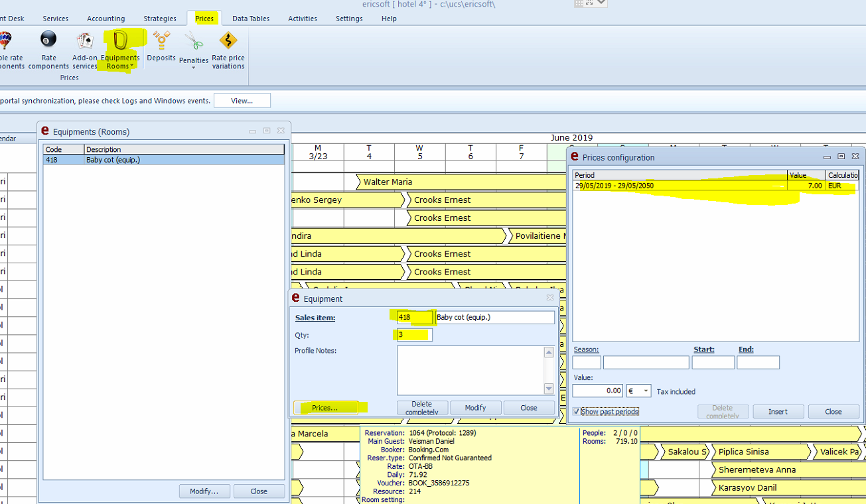Close the Prices configuration window with X
866x504 pixels.
tap(855, 157)
